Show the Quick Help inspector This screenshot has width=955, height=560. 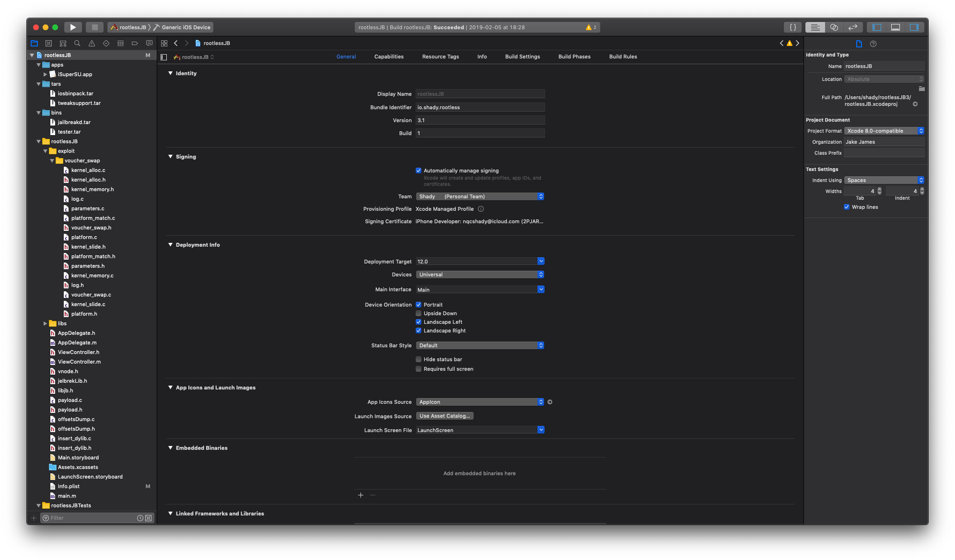[x=873, y=44]
